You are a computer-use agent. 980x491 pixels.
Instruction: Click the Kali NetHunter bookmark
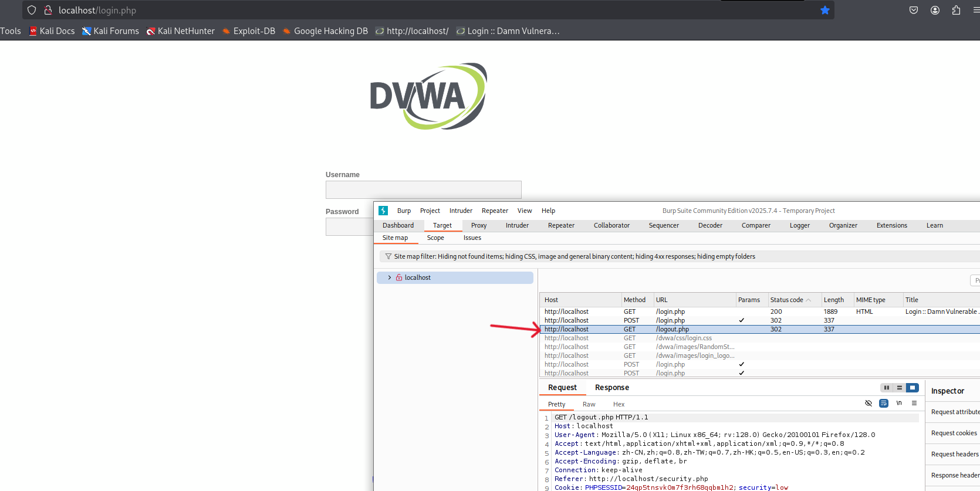tap(181, 31)
